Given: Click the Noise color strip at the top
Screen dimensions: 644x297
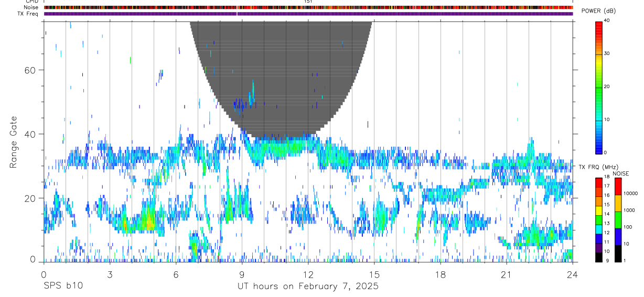Looking at the screenshot, I should pos(308,7).
